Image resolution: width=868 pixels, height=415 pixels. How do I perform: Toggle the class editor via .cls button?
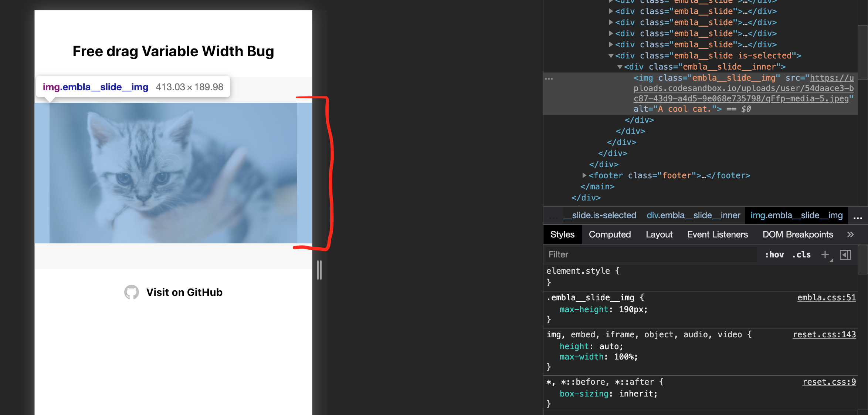click(x=801, y=254)
